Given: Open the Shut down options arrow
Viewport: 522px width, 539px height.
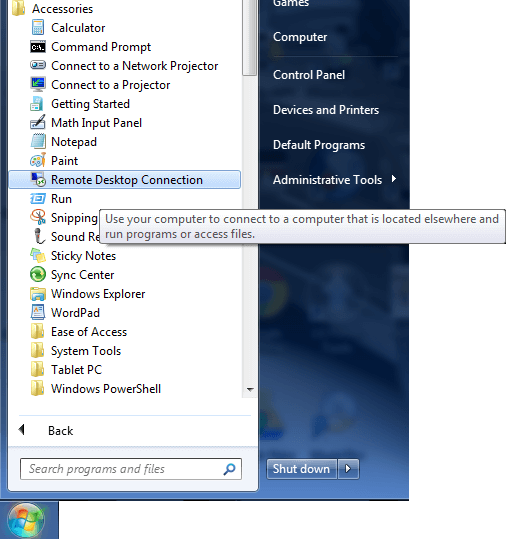Looking at the screenshot, I should point(348,469).
